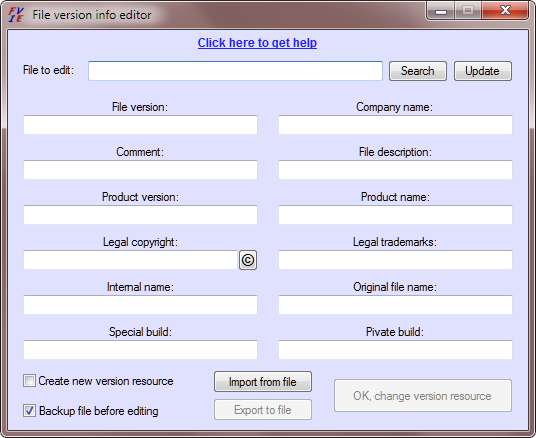
Task: Click the Product name input box
Action: click(x=395, y=215)
